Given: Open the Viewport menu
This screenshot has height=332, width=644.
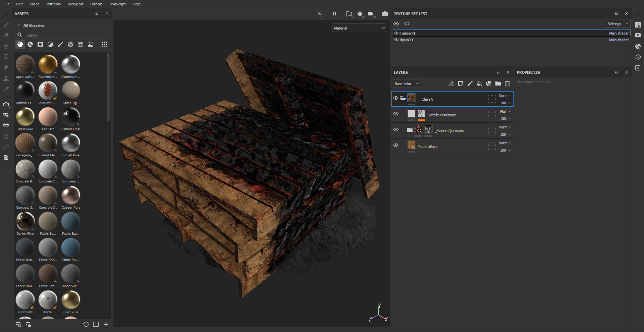Looking at the screenshot, I should pyautogui.click(x=75, y=4).
